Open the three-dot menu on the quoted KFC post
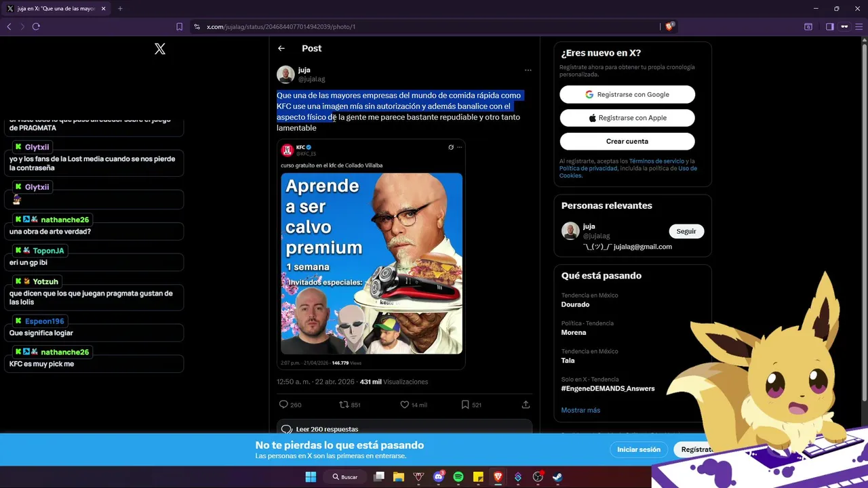The image size is (868, 488). [x=459, y=147]
